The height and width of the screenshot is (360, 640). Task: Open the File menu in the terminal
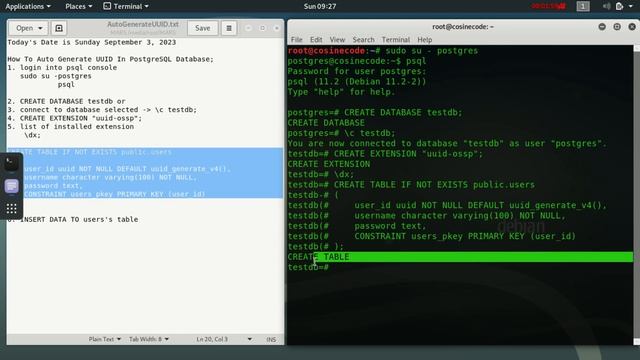tap(297, 40)
